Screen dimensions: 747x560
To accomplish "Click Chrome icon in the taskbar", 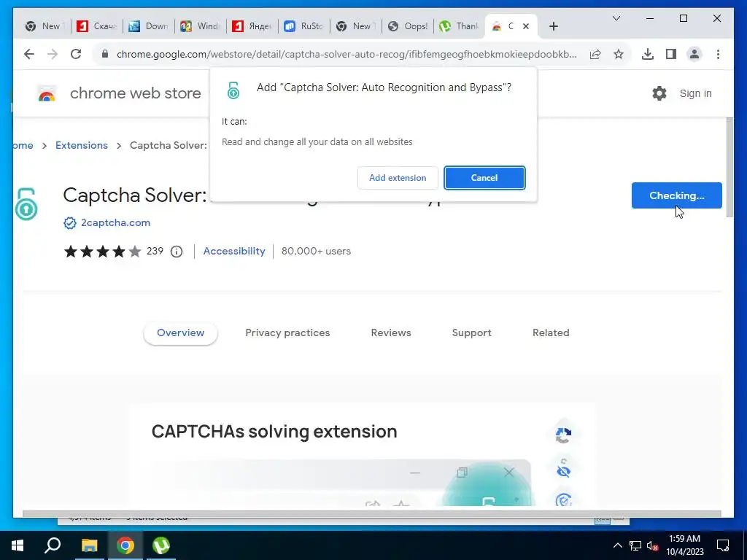I will coord(125,545).
